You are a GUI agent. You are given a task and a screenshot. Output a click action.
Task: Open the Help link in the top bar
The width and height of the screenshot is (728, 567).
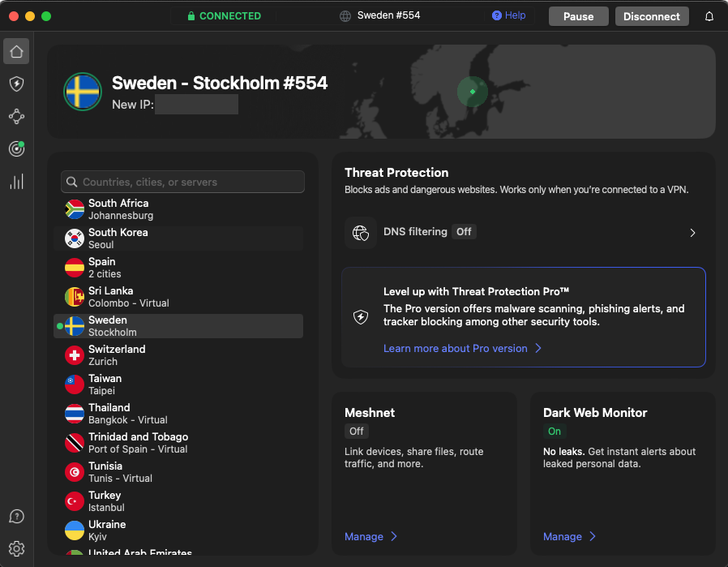(509, 15)
